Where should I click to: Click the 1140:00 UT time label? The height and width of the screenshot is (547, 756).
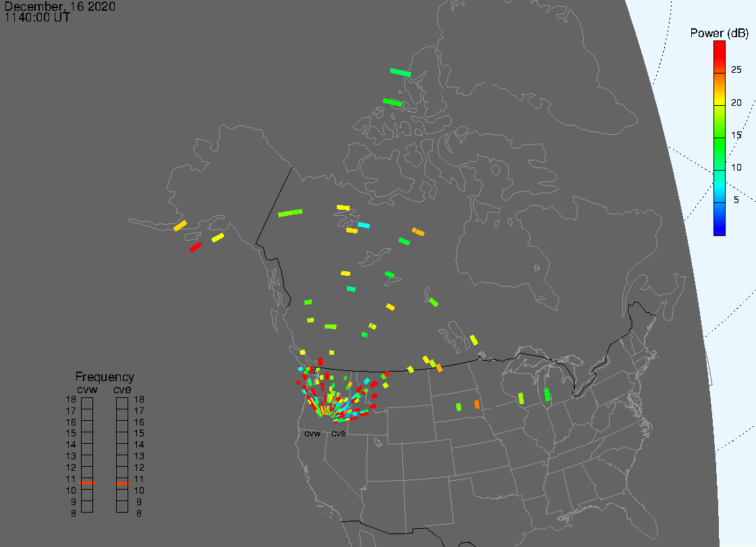pos(37,18)
